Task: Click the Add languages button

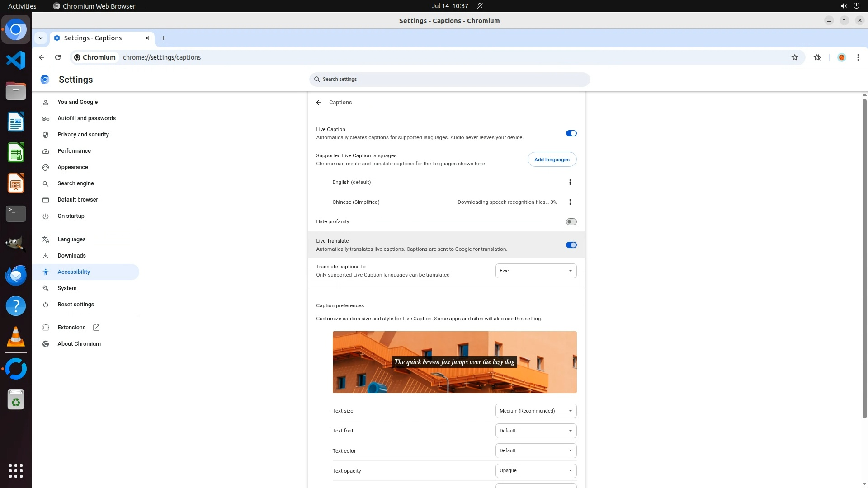Action: [x=552, y=160]
